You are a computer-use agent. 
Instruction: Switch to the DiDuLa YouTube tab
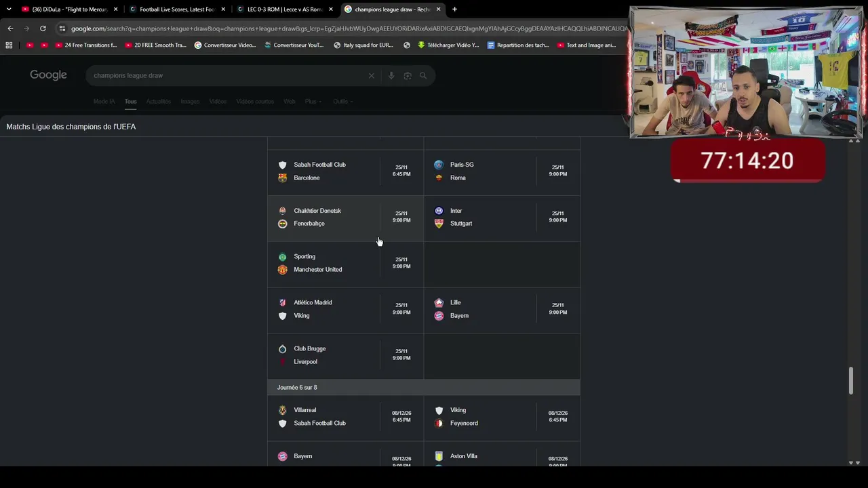pos(69,9)
